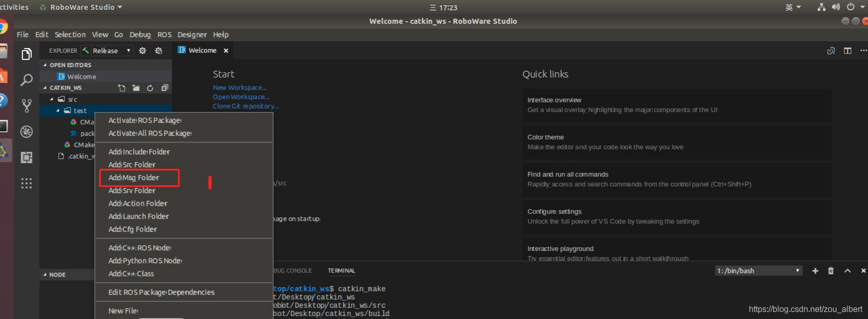The height and width of the screenshot is (319, 868).
Task: Open the File menu
Action: coord(23,35)
